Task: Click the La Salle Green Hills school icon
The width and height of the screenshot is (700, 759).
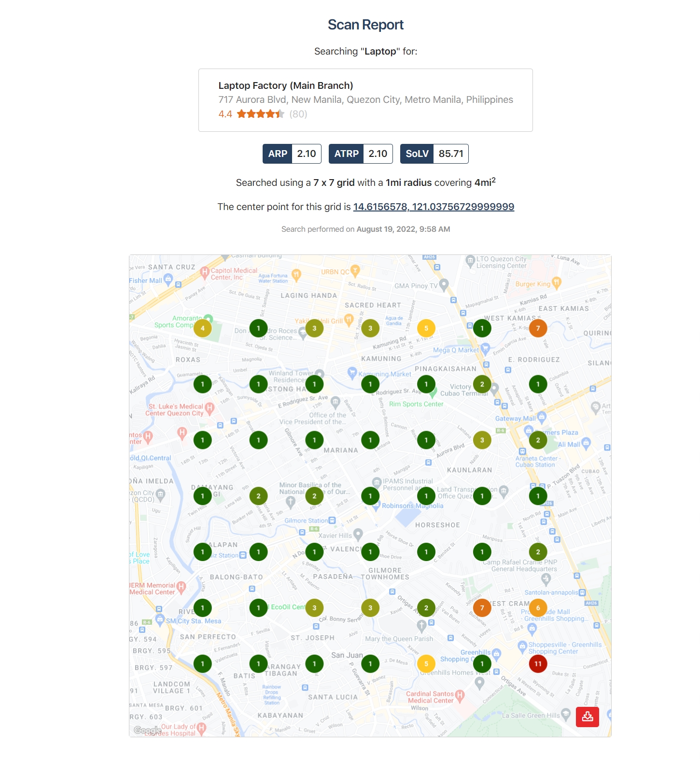Action: (x=566, y=714)
